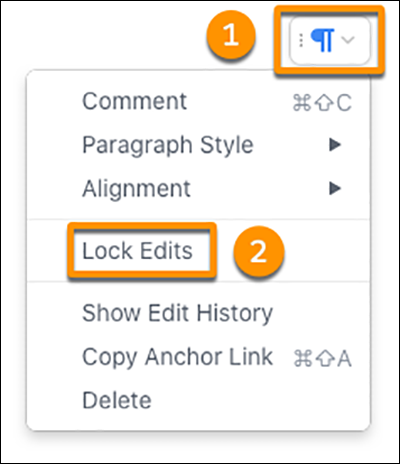Click the letter A in anchor shortcut

(x=344, y=359)
